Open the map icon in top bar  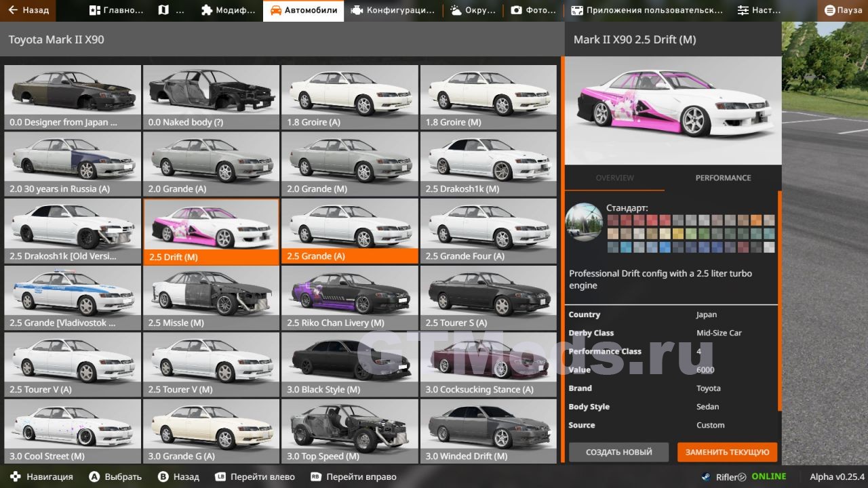(163, 10)
